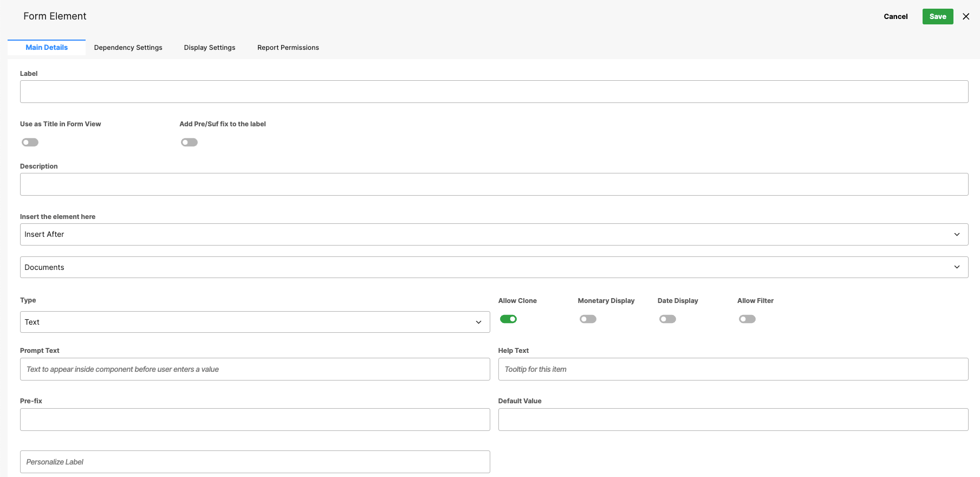This screenshot has height=477, width=980.
Task: Select the Report Permissions tab
Action: click(x=288, y=48)
